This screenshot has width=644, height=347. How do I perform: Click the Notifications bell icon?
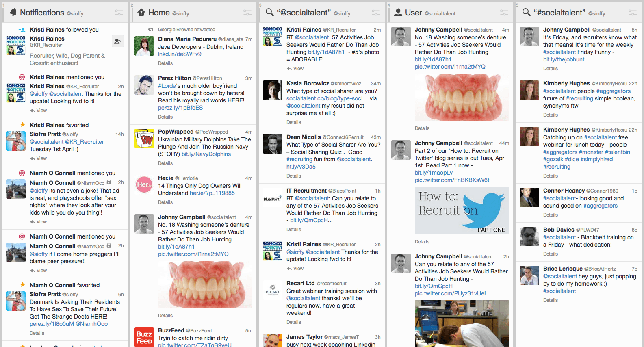(13, 13)
